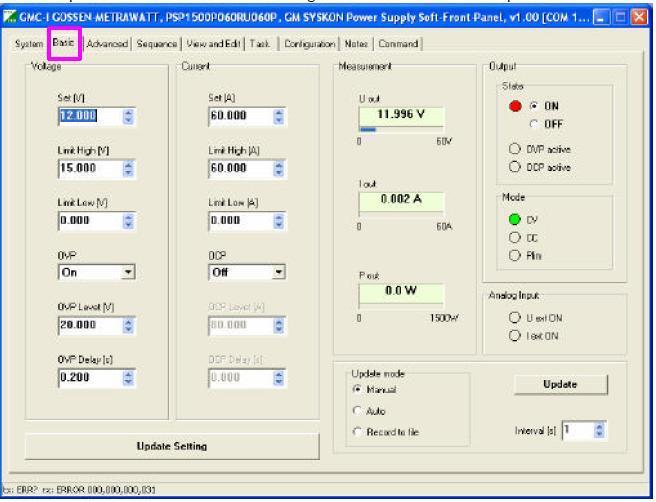Viewport: 656px width, 502px height.
Task: Click the Update button
Action: click(560, 384)
